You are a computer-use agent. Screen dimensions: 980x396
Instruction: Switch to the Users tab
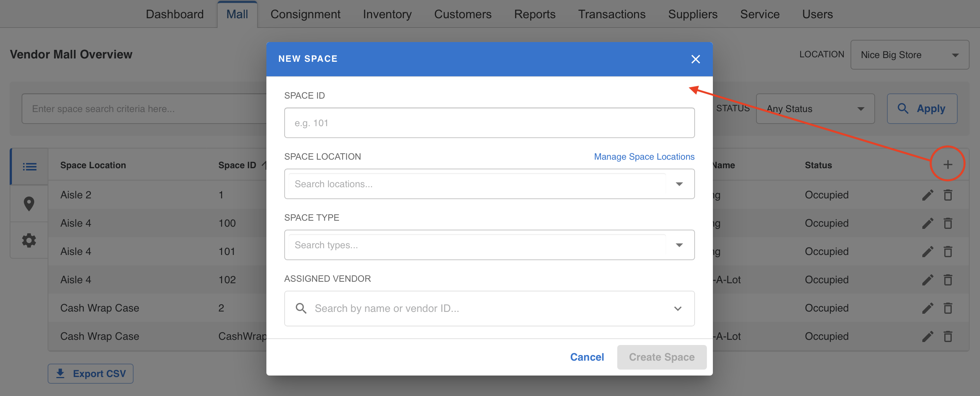point(817,14)
